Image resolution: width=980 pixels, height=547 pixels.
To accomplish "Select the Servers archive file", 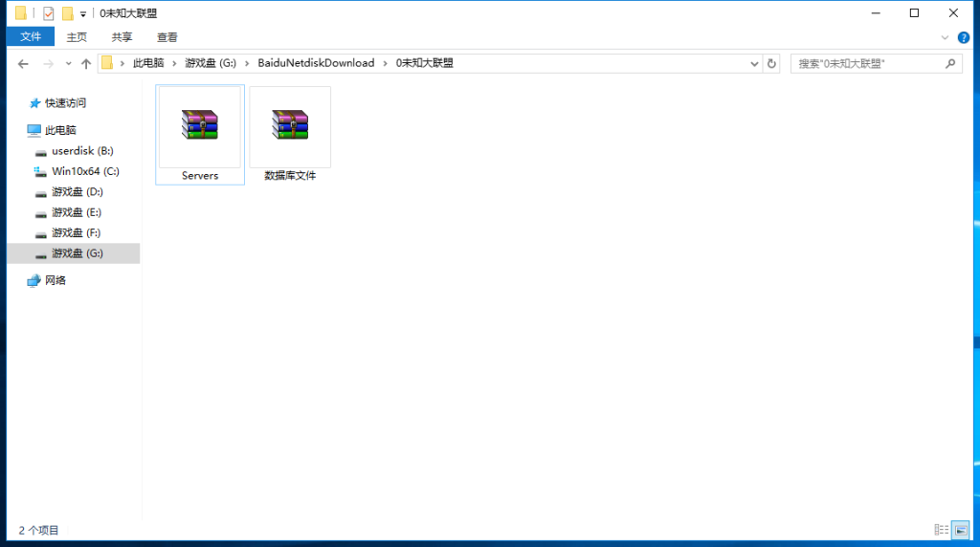I will pos(200,134).
